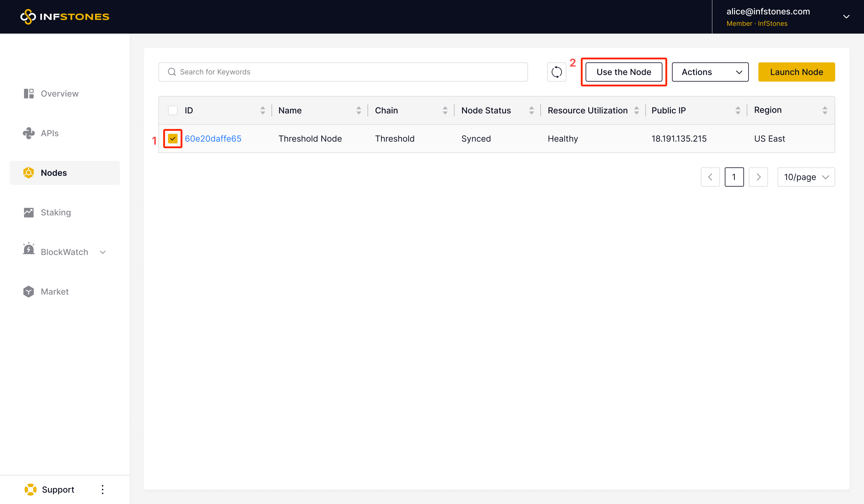
Task: Open the Actions dropdown
Action: point(710,72)
